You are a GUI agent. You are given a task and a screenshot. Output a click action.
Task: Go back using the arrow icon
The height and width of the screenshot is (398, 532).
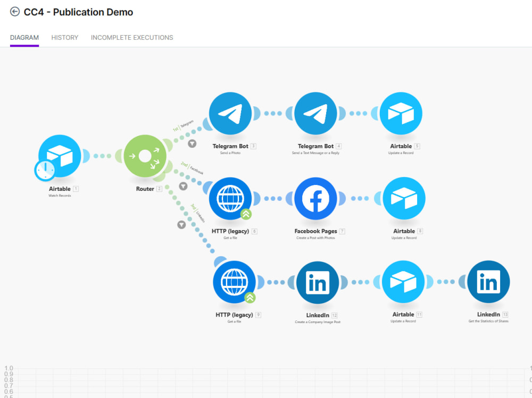click(x=14, y=12)
